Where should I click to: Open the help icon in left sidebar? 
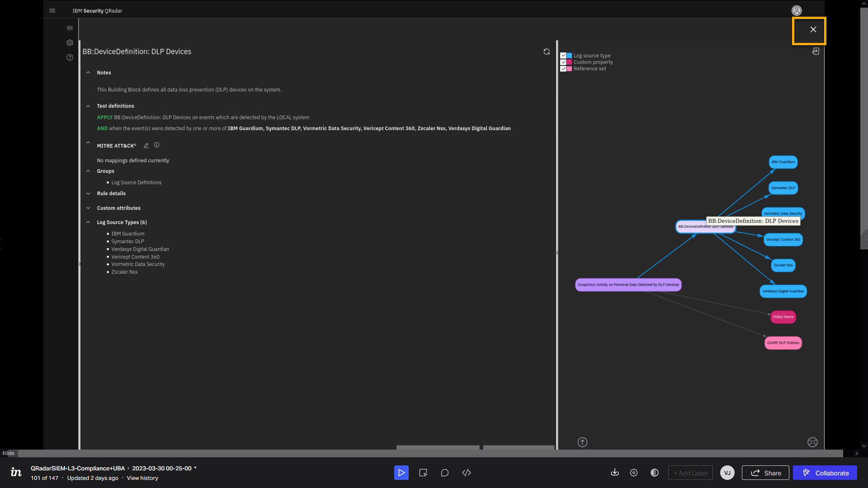coord(70,57)
